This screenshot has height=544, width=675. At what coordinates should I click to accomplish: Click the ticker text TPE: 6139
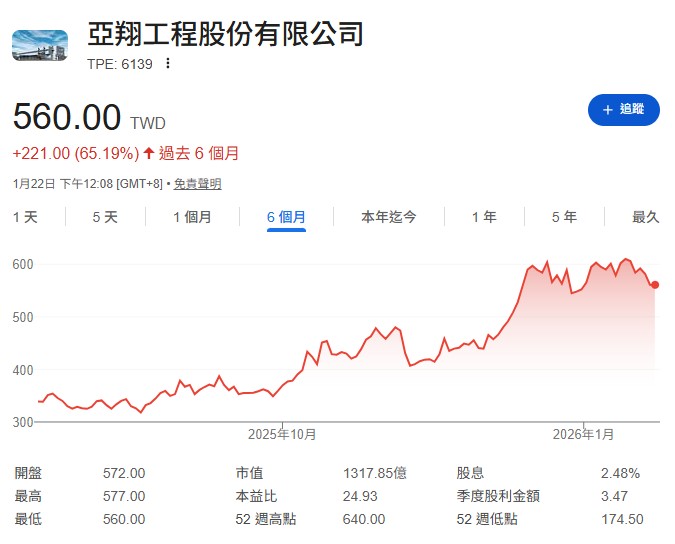click(120, 64)
